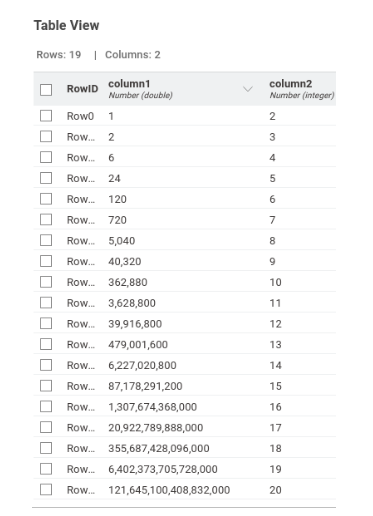This screenshot has width=373, height=516.
Task: Click the cell showing 40,320
Action: pos(125,262)
